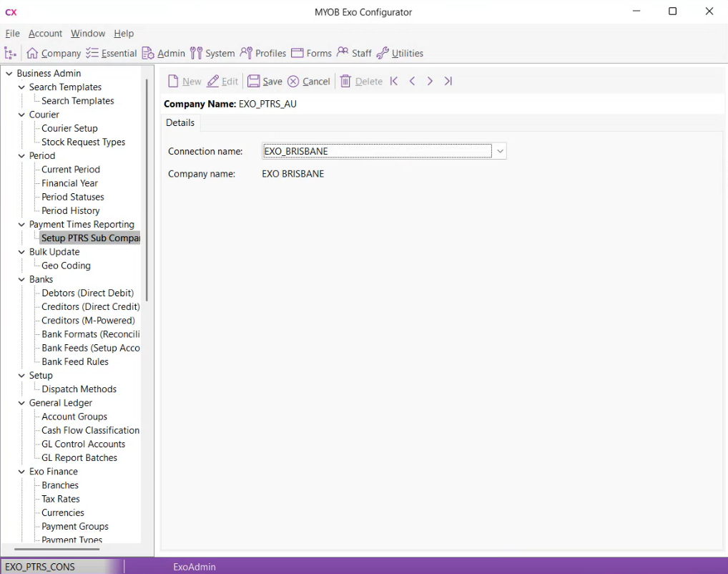Collapse the General Ledger group
The height and width of the screenshot is (574, 728).
(21, 403)
